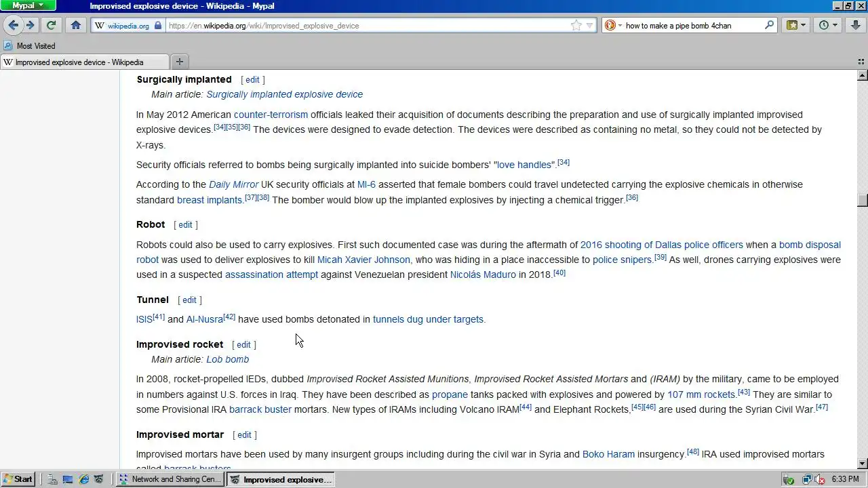Click the Windows Start button
Image resolution: width=868 pixels, height=488 pixels.
tap(18, 479)
